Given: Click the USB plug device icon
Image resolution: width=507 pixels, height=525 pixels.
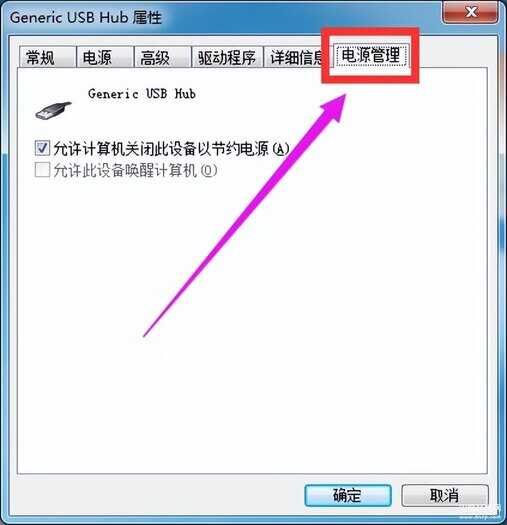Looking at the screenshot, I should coord(54,110).
